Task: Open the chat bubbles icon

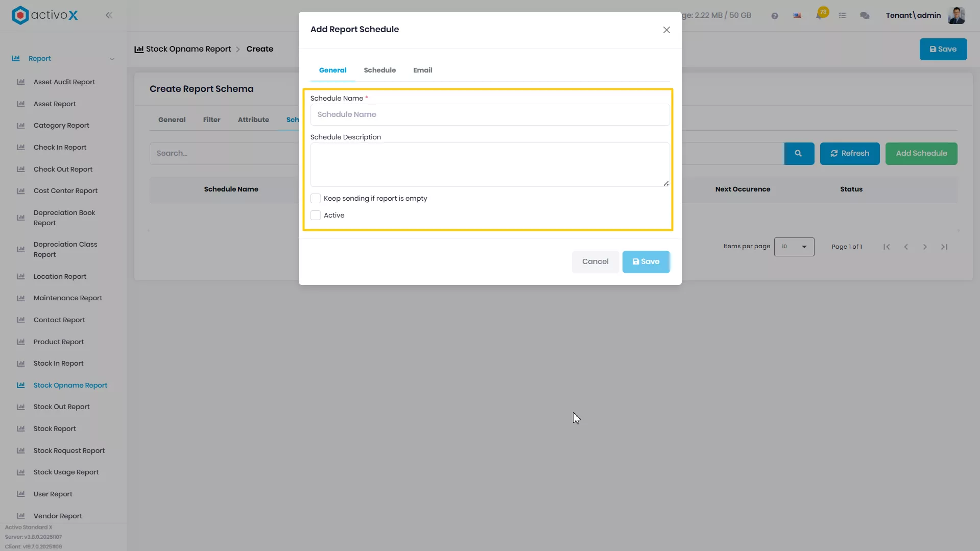Action: click(865, 16)
